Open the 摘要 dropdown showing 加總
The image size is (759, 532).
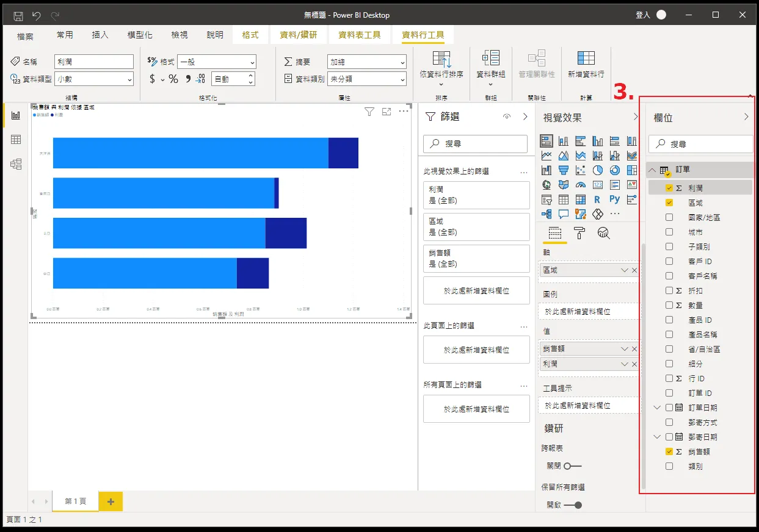click(367, 62)
